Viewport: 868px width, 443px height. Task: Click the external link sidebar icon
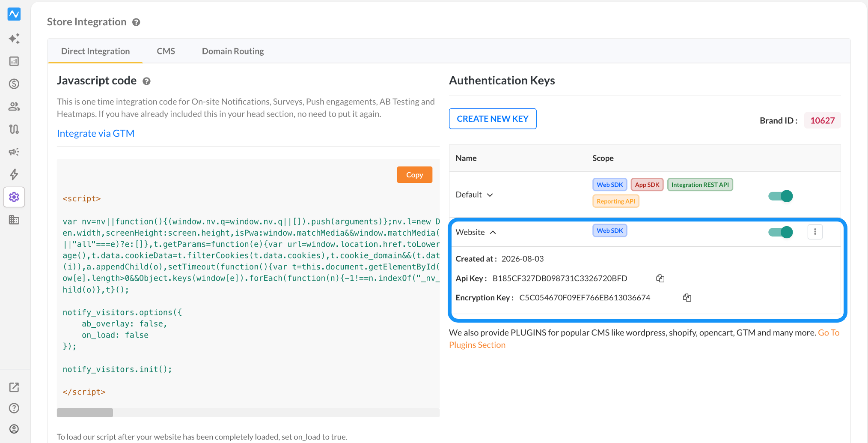pyautogui.click(x=14, y=387)
